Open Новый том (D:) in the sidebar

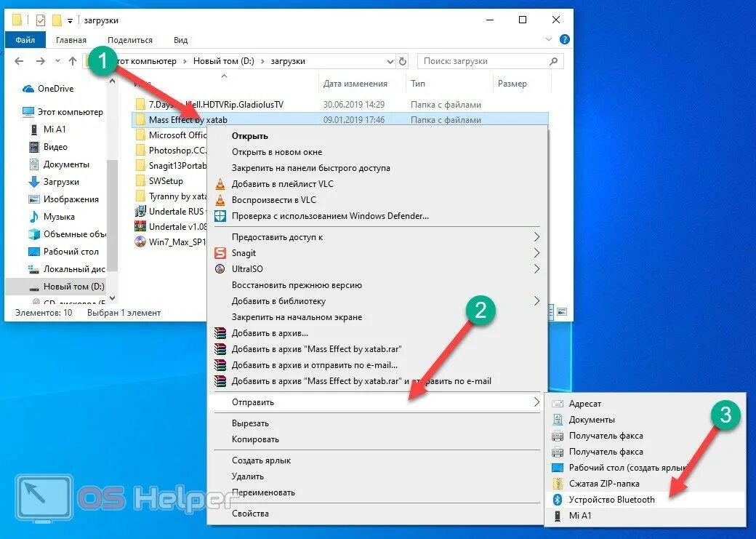click(73, 287)
